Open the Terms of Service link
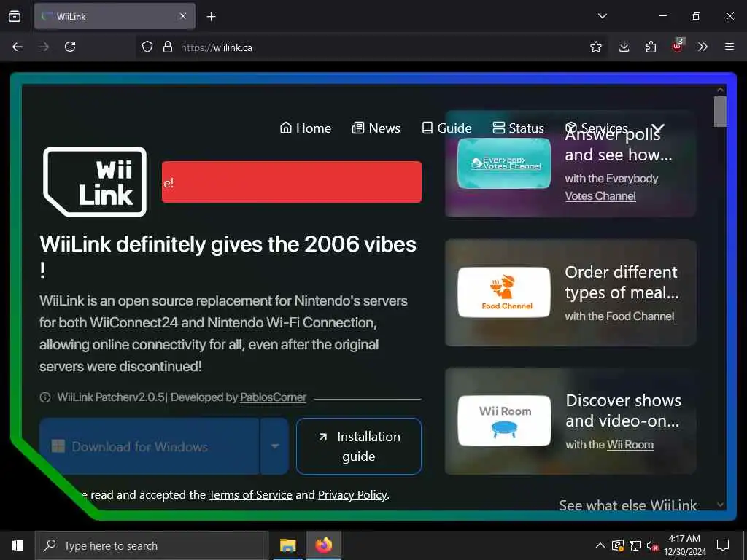The width and height of the screenshot is (747, 560). coord(251,495)
